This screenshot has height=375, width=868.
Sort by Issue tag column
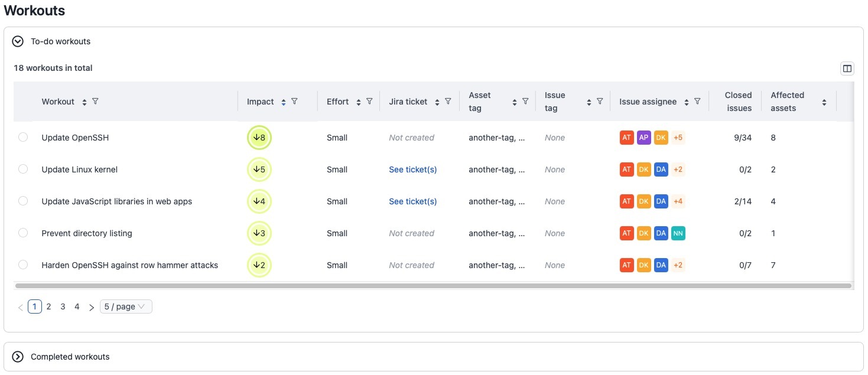[x=589, y=102]
